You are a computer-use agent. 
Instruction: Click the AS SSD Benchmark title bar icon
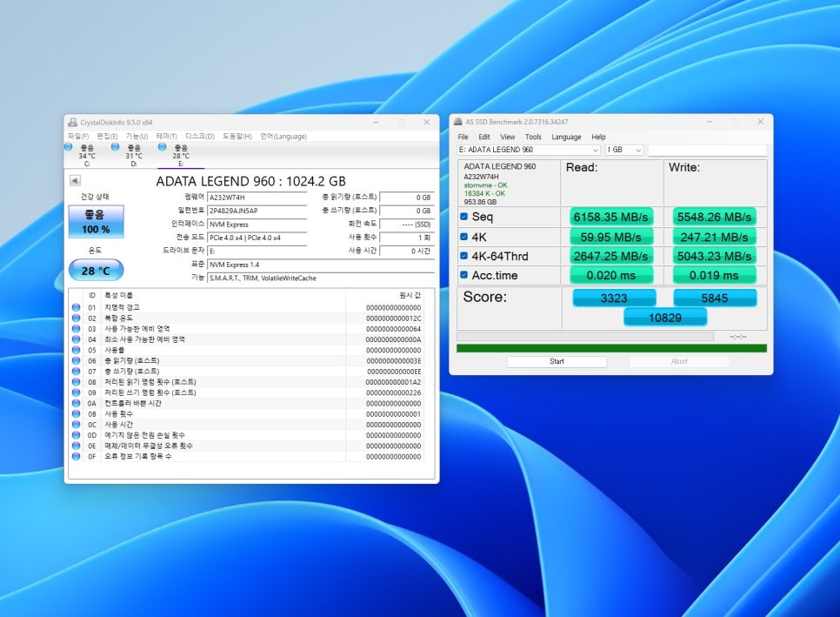pyautogui.click(x=457, y=122)
